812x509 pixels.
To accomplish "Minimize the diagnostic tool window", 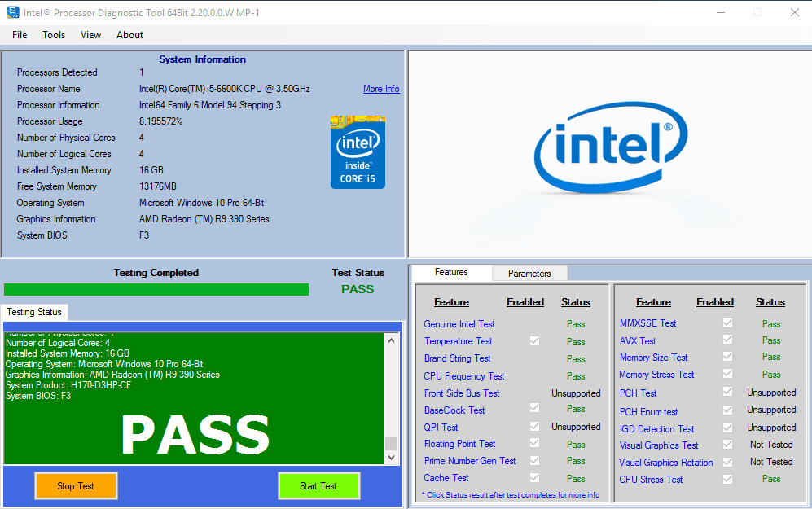I will click(x=720, y=12).
